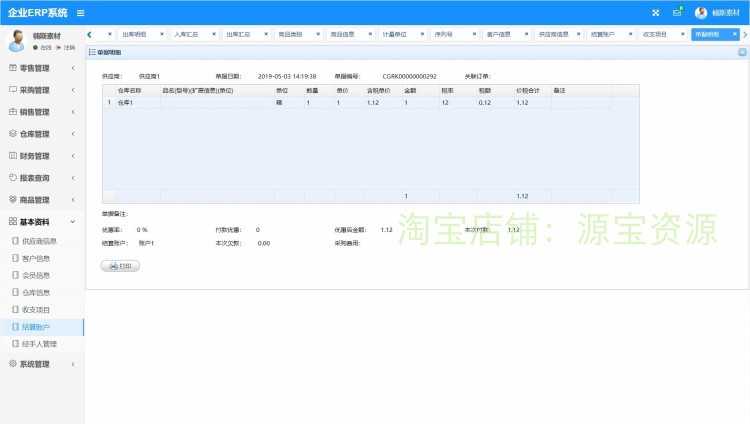Click the list icon beside panel title
The image size is (750, 424).
(x=92, y=52)
